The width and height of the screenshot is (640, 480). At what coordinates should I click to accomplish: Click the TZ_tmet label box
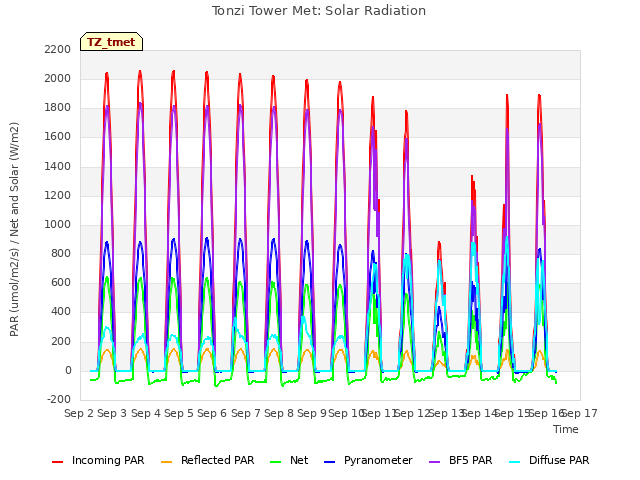pyautogui.click(x=111, y=42)
